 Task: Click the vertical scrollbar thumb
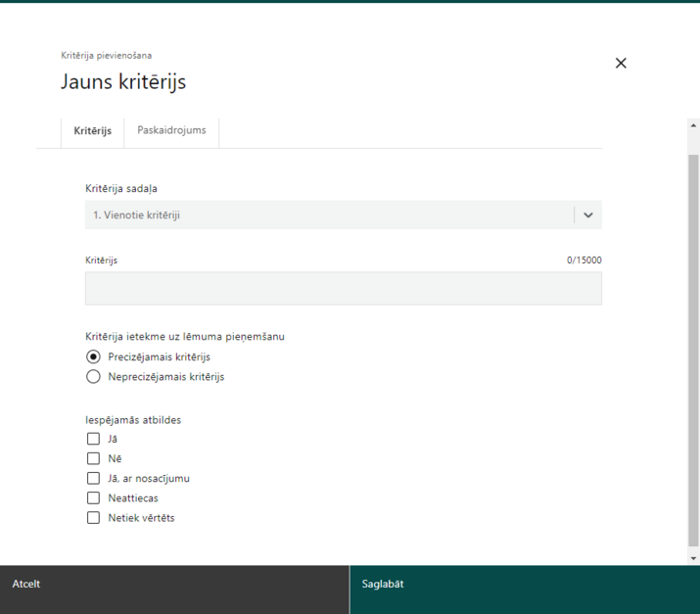point(693,351)
